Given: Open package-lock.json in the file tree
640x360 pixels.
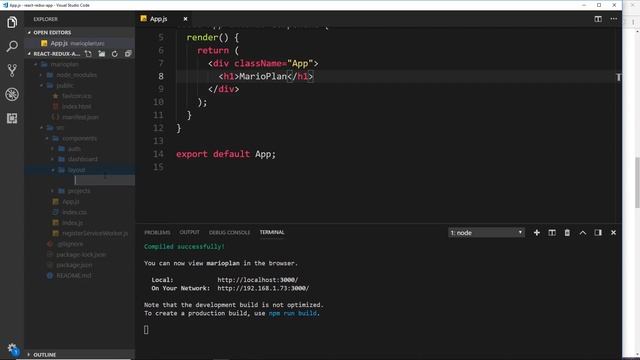Looking at the screenshot, I should [x=80, y=255].
